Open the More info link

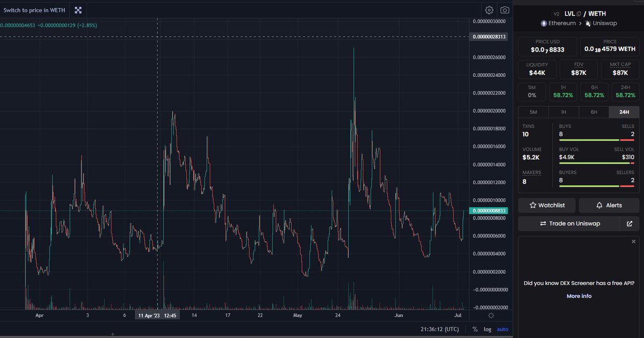[x=579, y=296]
